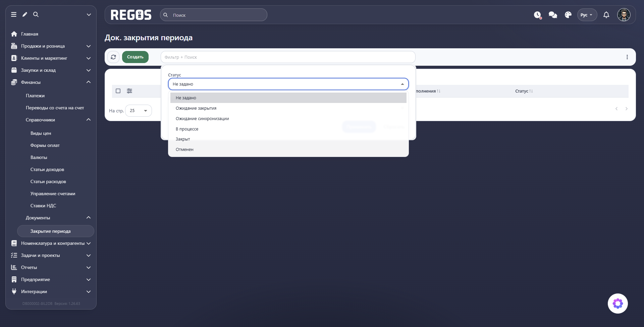644x327 pixels.
Task: Open Закрытие периода sidebar item
Action: [56, 231]
